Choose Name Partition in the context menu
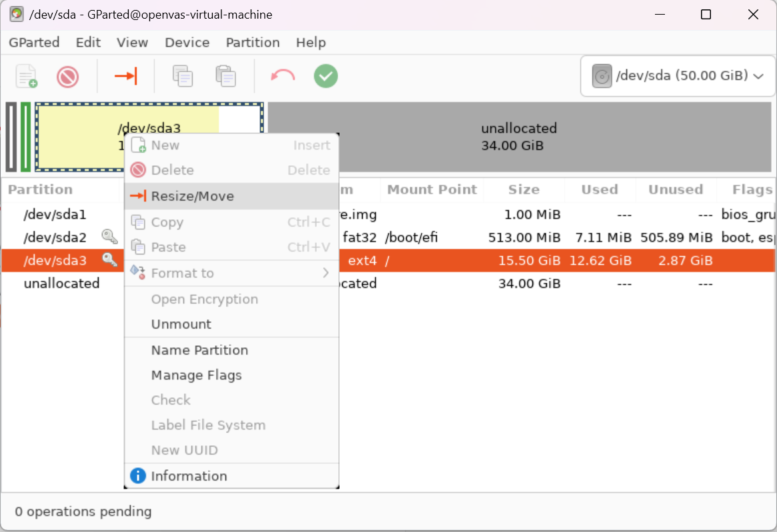Viewport: 777px width, 532px height. 231,350
